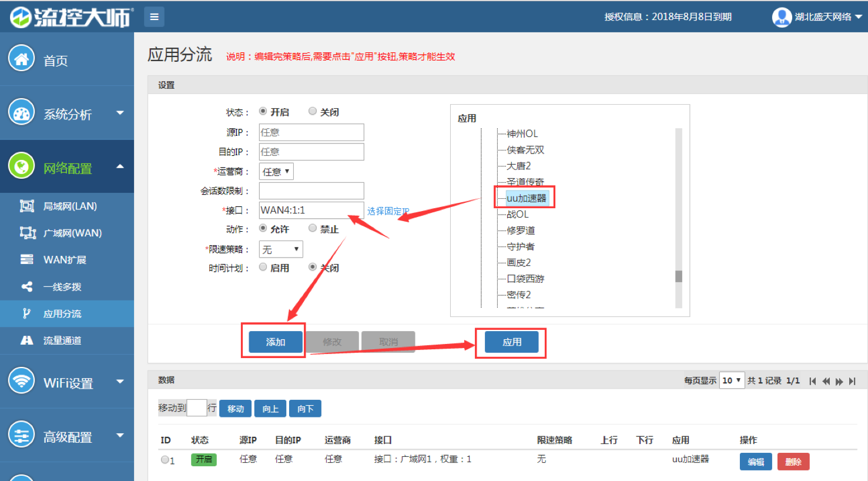Go to next page of records

(839, 381)
